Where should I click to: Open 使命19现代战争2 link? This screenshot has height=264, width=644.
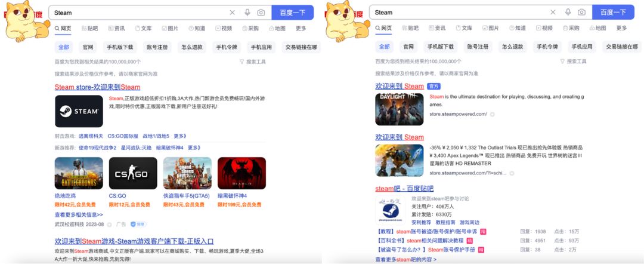[x=97, y=148]
